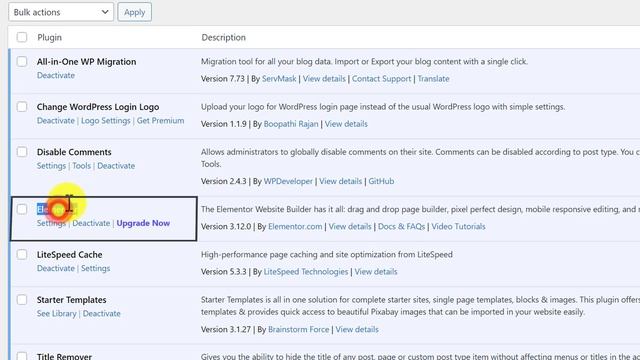
Task: Click 'Version 7.73' text
Action: 223,79
